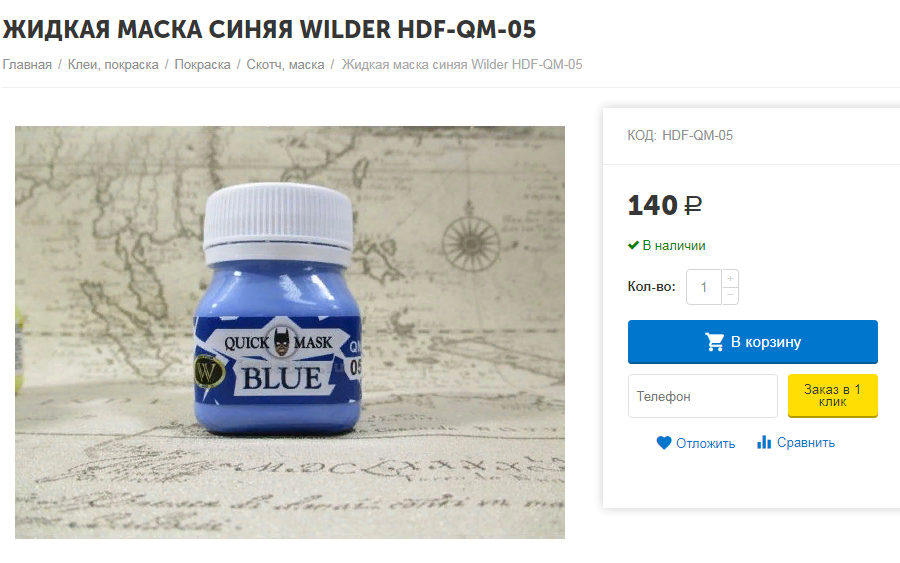Click the Сравнить compare link
The width and height of the screenshot is (900, 563).
806,442
